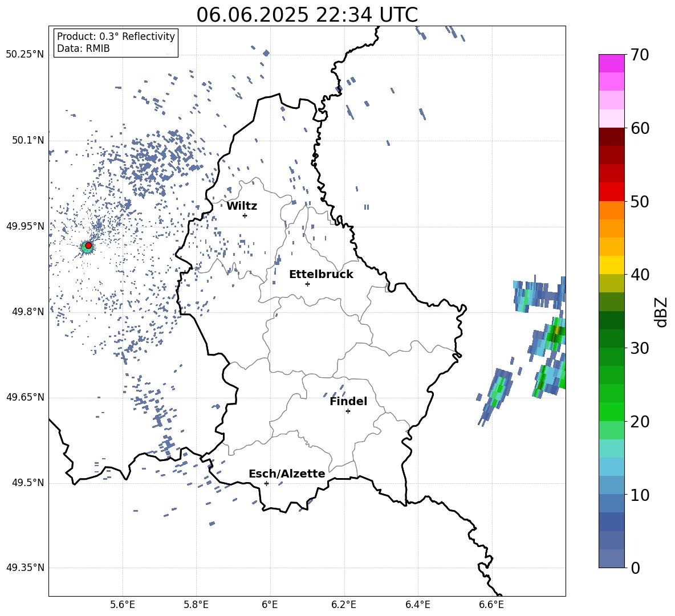Click the latitude label '49.5°N'
Screen dimensions: 675x616
pyautogui.click(x=28, y=483)
